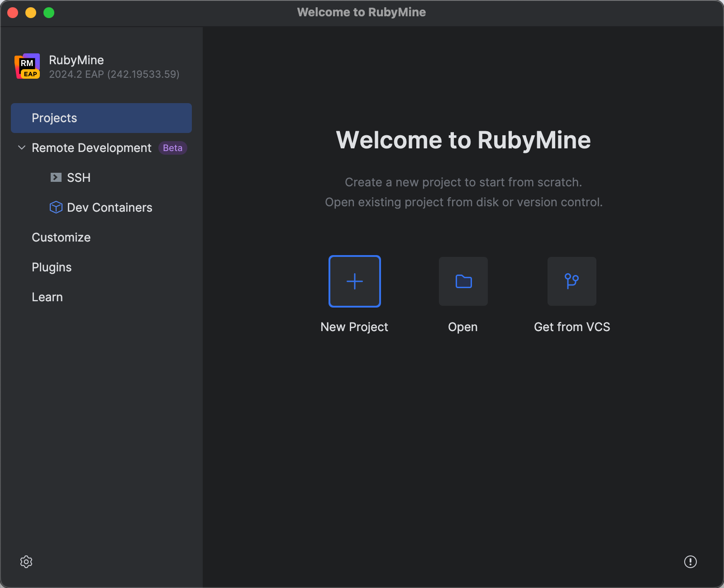Viewport: 724px width, 588px height.
Task: Click the green maximize traffic light
Action: point(48,13)
